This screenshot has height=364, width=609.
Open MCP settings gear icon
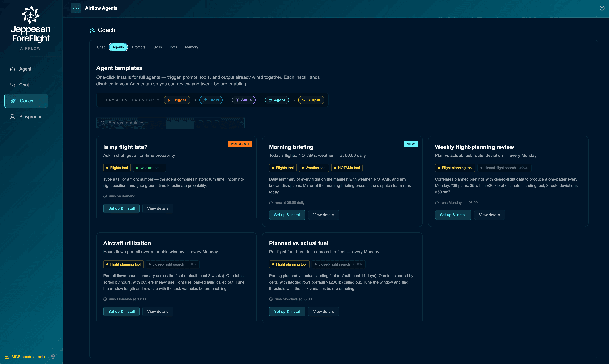pyautogui.click(x=53, y=357)
